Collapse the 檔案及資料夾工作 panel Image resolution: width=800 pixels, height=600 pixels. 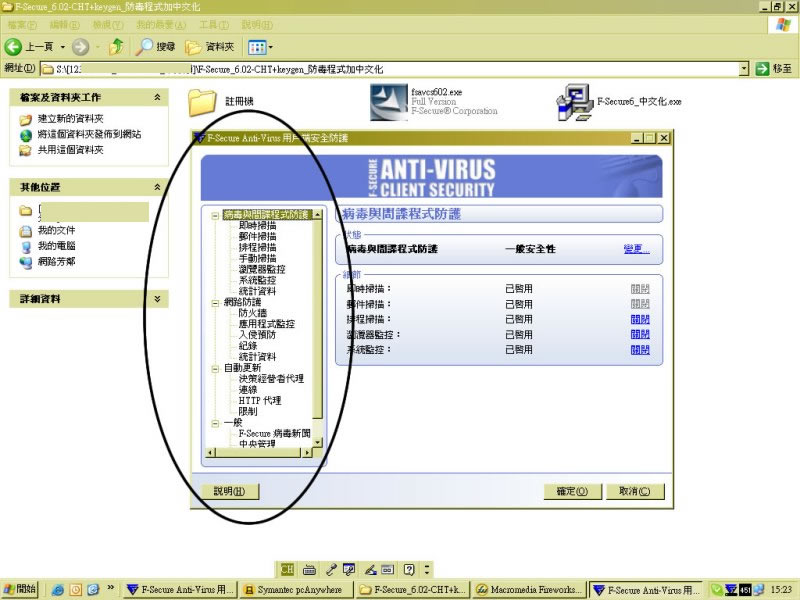(157, 97)
